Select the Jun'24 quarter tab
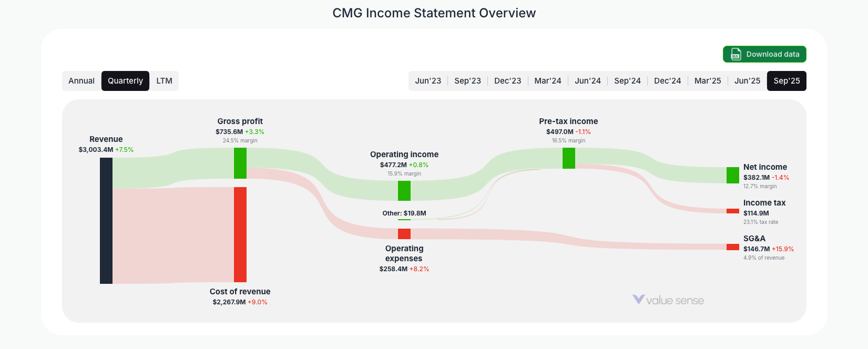This screenshot has width=868, height=349. pyautogui.click(x=588, y=80)
